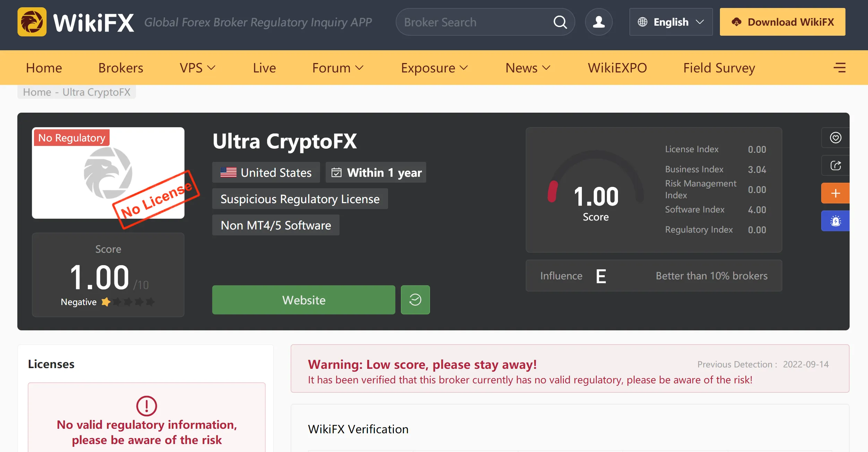The height and width of the screenshot is (452, 868).
Task: Click the Suspicious Regulatory License tag
Action: [300, 199]
